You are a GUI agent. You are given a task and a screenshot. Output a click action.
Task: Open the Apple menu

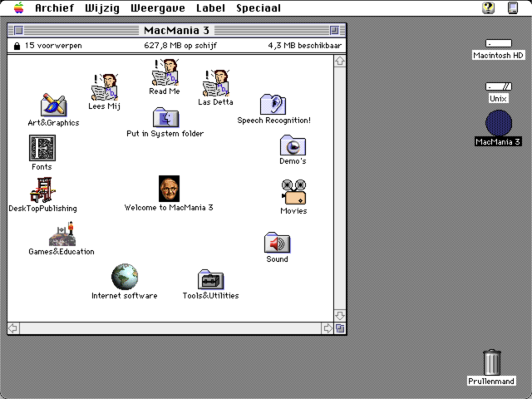[19, 7]
